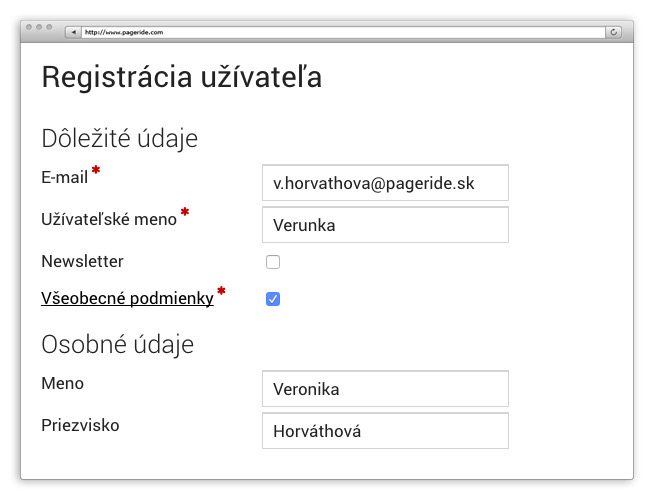Click the middle (minimize) window dot
The height and width of the screenshot is (500, 654).
(39, 27)
